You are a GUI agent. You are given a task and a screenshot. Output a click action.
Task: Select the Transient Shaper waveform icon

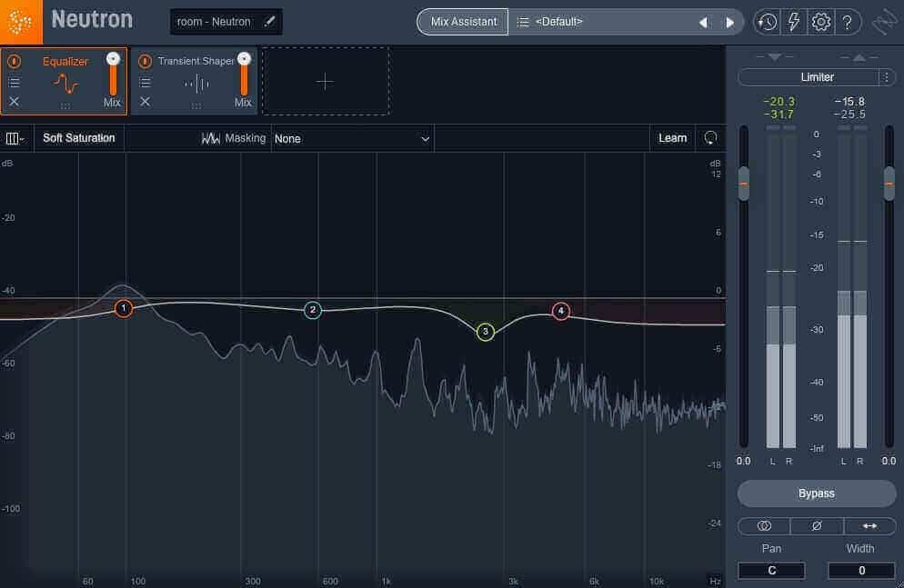coord(196,85)
